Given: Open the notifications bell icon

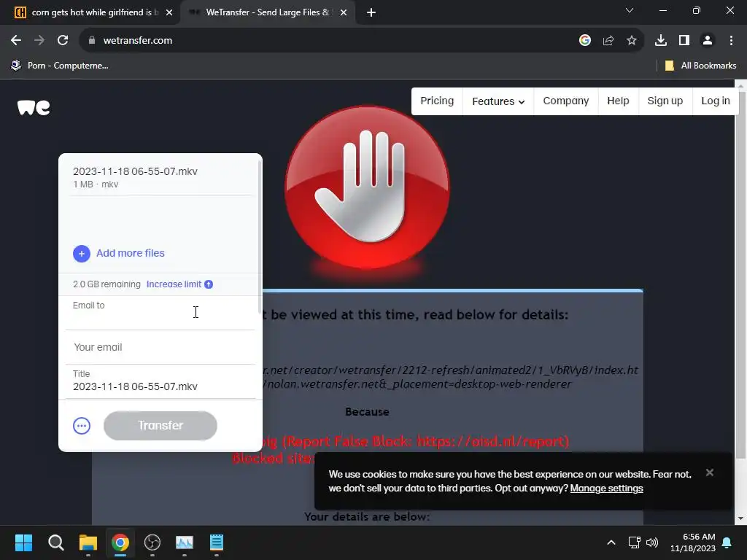Looking at the screenshot, I should click(727, 542).
